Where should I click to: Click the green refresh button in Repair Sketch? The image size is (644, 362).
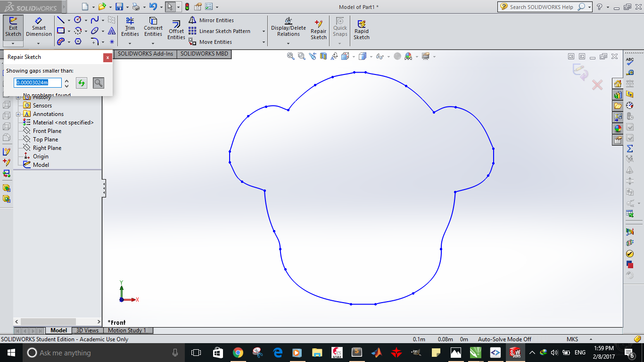(82, 83)
